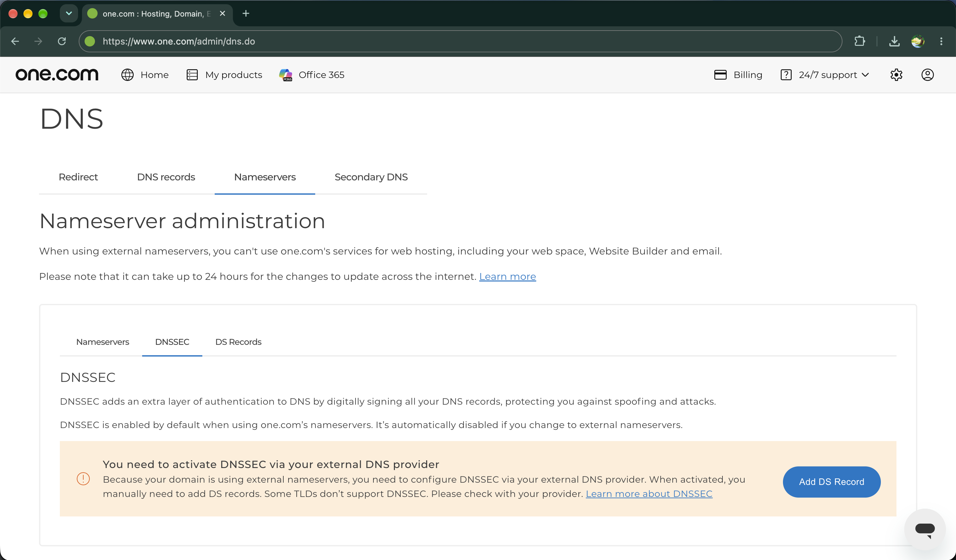
Task: Switch to the DNS records tab
Action: (166, 177)
